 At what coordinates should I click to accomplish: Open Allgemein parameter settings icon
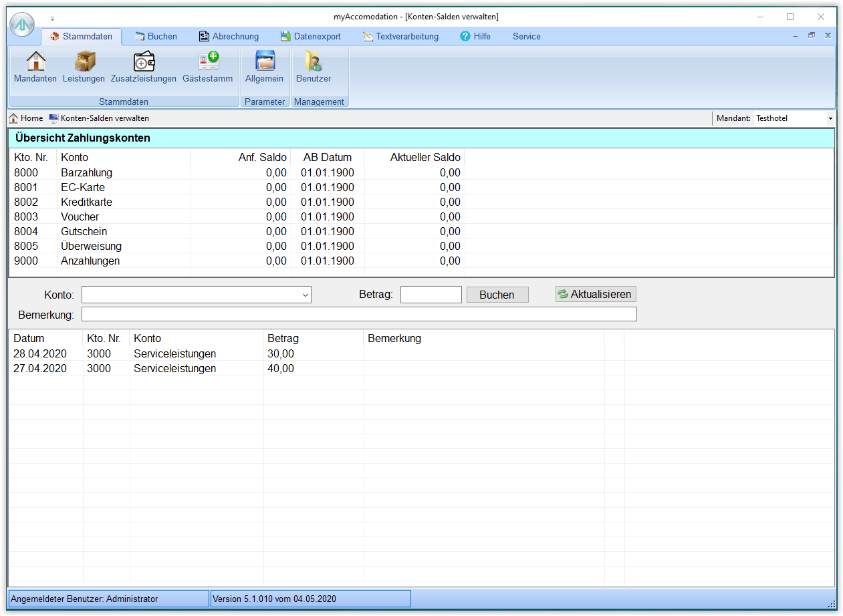[x=265, y=61]
